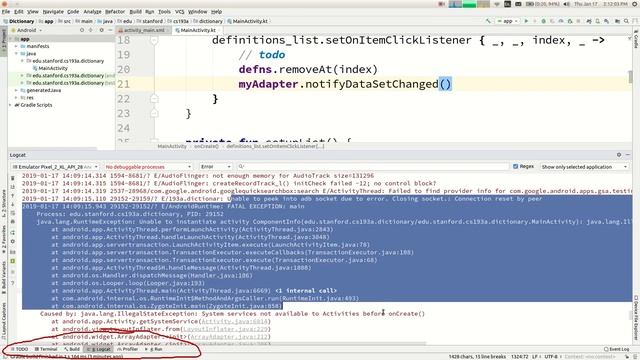The width and height of the screenshot is (640, 360).
Task: Click the Print icon in Logcat sidebar
Action: click(x=13, y=222)
